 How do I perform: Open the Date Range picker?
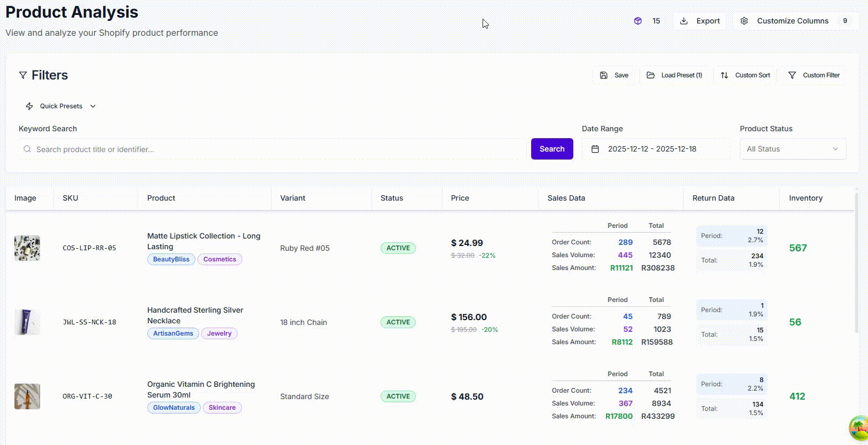(656, 149)
